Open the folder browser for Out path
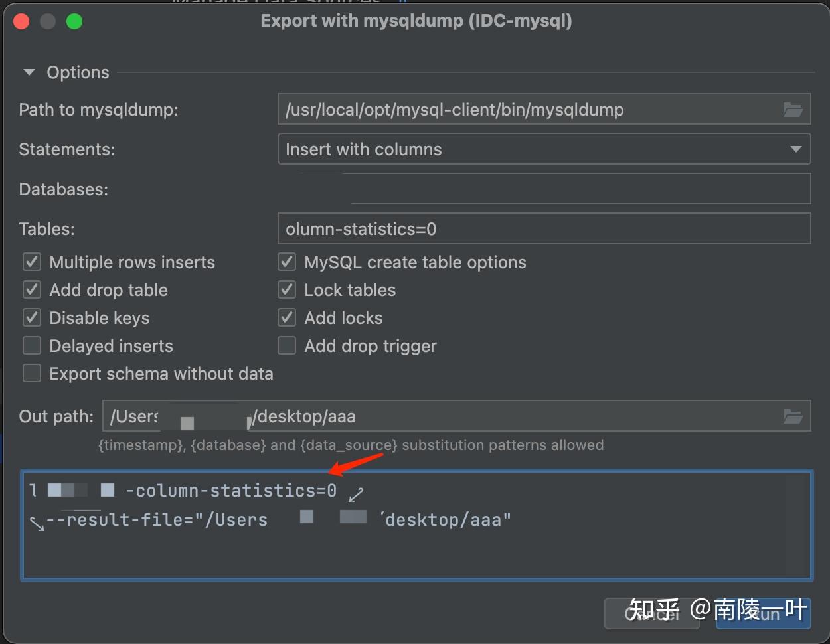Viewport: 830px width, 644px height. (x=793, y=416)
